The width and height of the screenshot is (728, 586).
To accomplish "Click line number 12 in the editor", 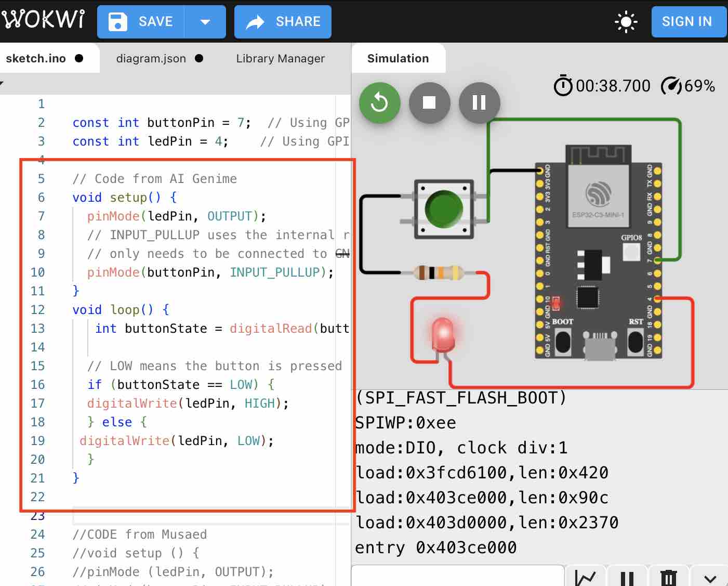I will click(x=37, y=310).
